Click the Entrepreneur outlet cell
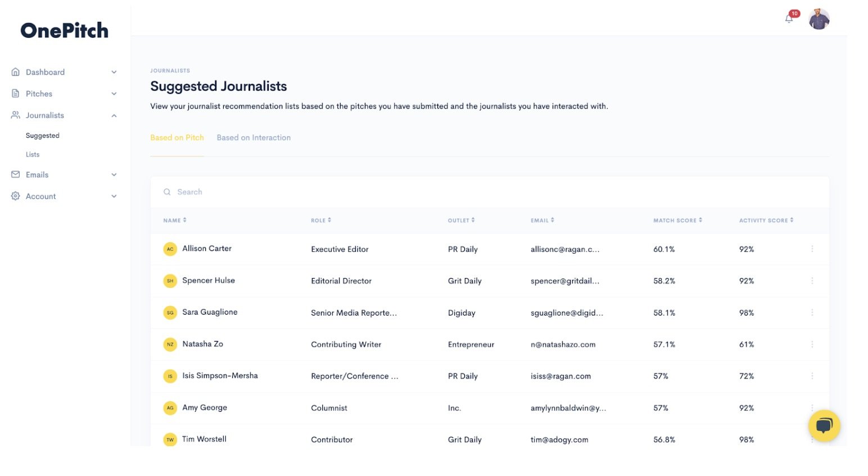This screenshot has height=476, width=868. click(471, 344)
